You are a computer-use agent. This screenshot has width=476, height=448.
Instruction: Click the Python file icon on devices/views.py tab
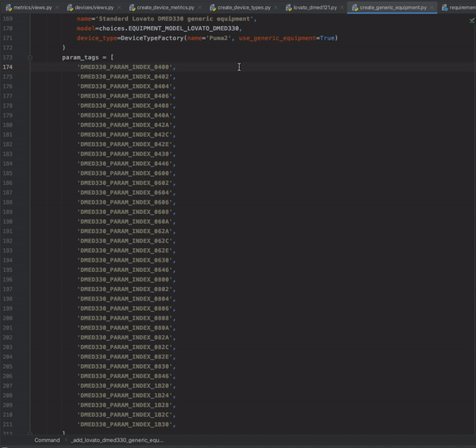70,8
